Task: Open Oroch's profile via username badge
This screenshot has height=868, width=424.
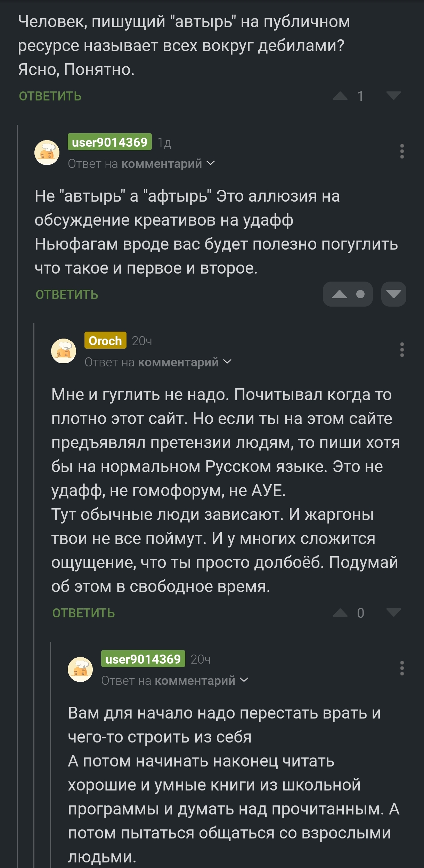Action: point(105,341)
